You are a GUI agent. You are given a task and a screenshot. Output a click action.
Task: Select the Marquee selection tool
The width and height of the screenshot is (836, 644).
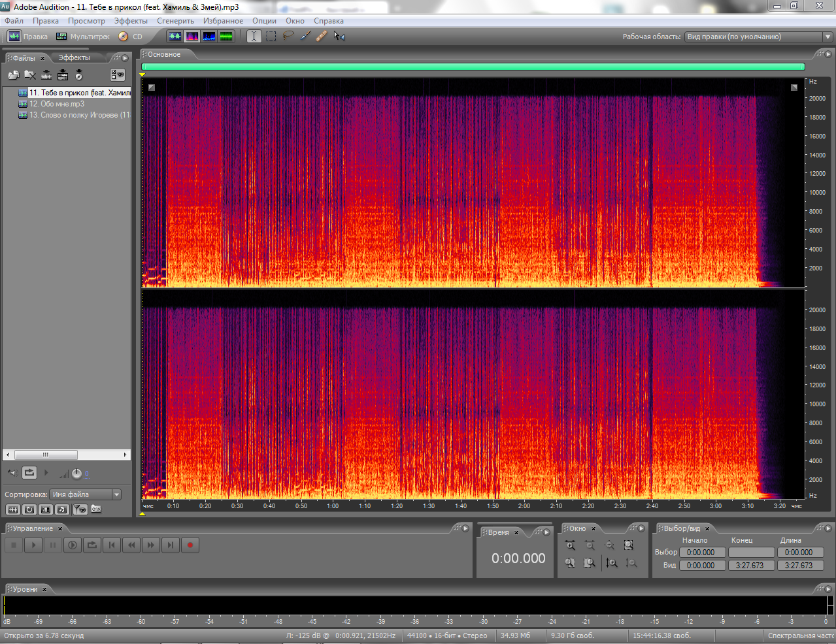pyautogui.click(x=271, y=37)
